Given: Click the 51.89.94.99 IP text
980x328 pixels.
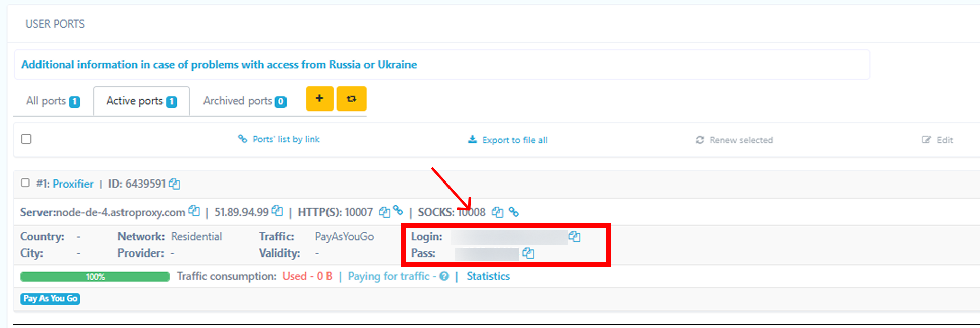Looking at the screenshot, I should [241, 212].
